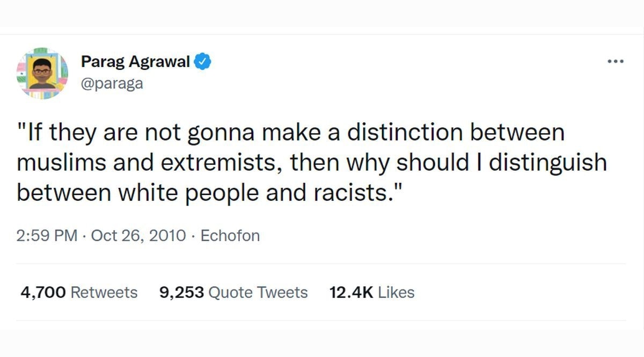Open the Parag Agrawal display name link
The width and height of the screenshot is (644, 357).
click(x=135, y=62)
